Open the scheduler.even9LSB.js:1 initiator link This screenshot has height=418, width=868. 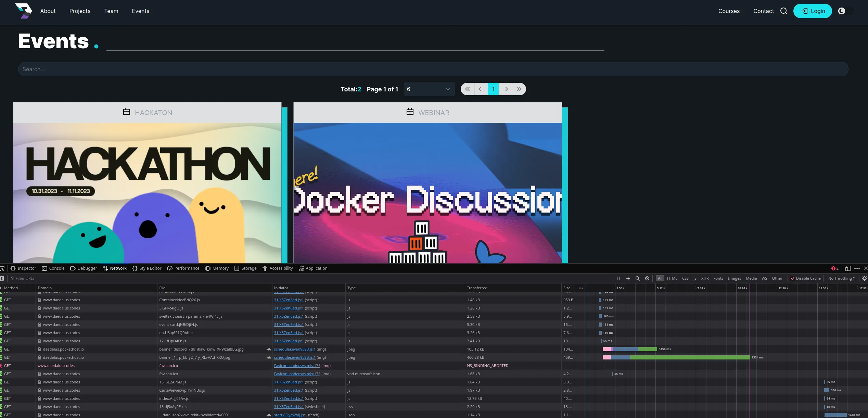point(294,349)
